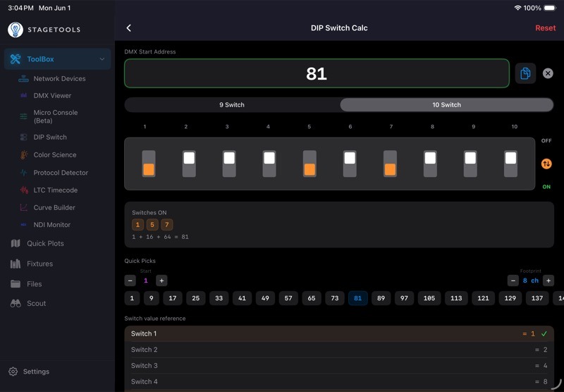Image resolution: width=564 pixels, height=392 pixels.
Task: Pick quick address 9
Action: click(x=152, y=298)
